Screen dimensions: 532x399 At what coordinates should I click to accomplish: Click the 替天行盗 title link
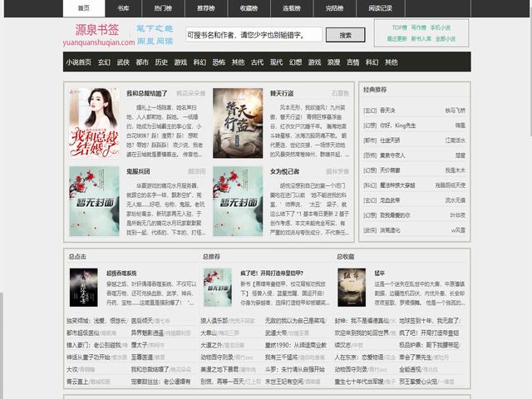tap(282, 93)
